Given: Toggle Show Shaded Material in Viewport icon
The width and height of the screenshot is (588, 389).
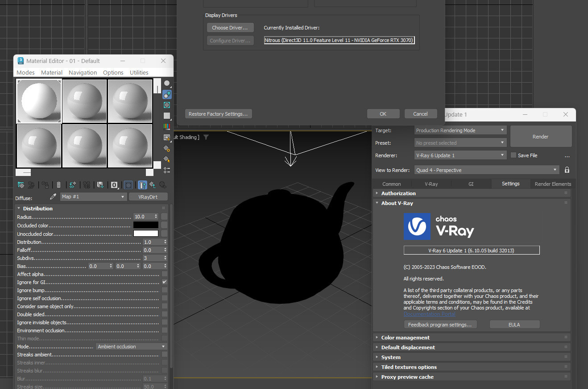Looking at the screenshot, I should [128, 184].
